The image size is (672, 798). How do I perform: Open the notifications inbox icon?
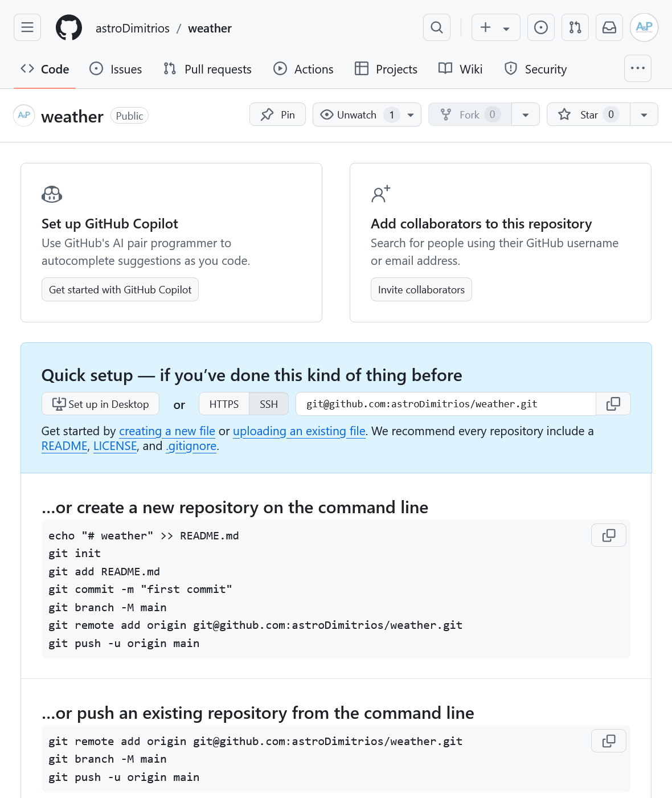click(x=609, y=27)
